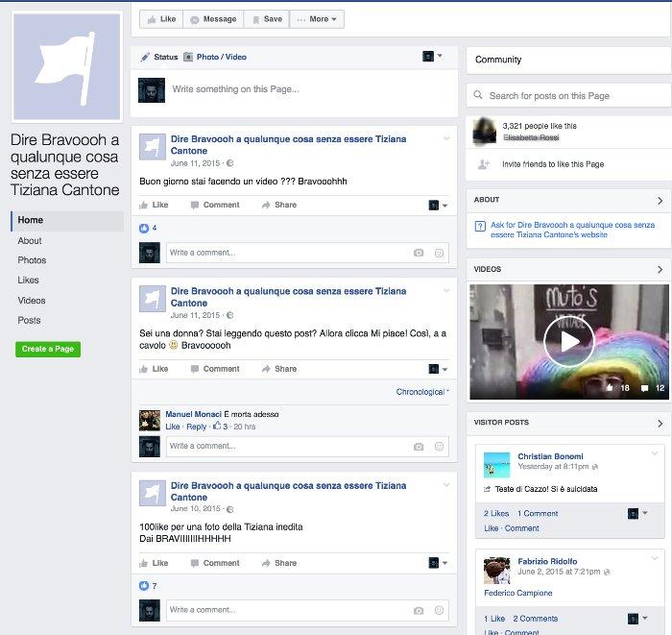Like the 'Buon giorno stai facendo' post

pos(154,205)
